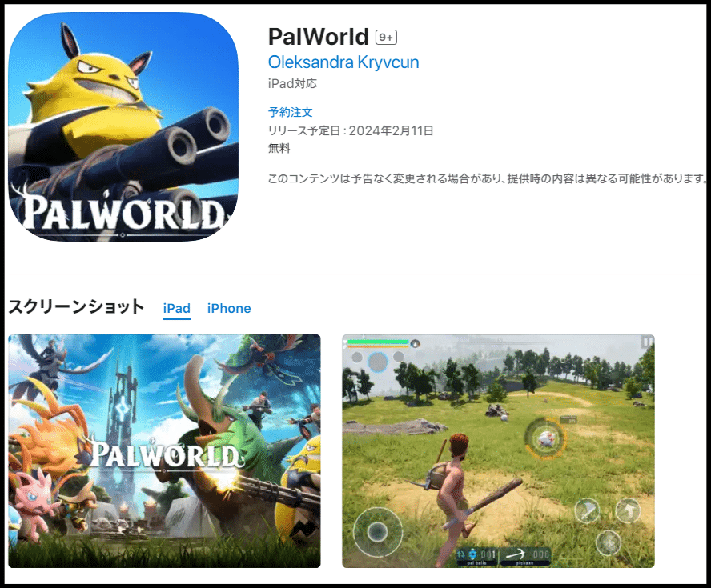The image size is (711, 588).
Task: Switch to the iPhone screenshots tab
Action: click(229, 309)
